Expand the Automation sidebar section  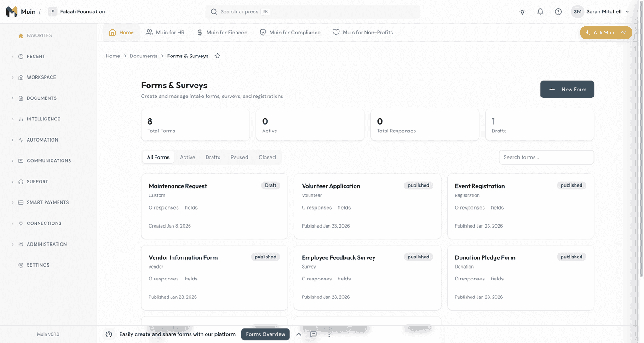tap(42, 140)
